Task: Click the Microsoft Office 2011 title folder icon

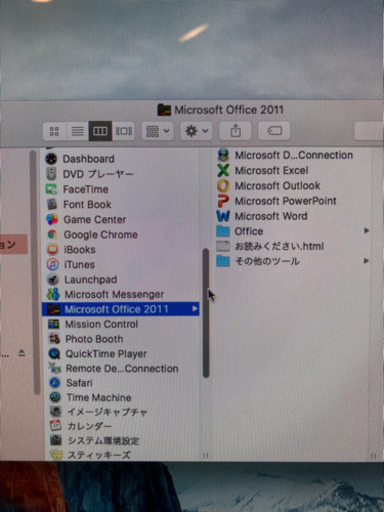Action: 164,110
